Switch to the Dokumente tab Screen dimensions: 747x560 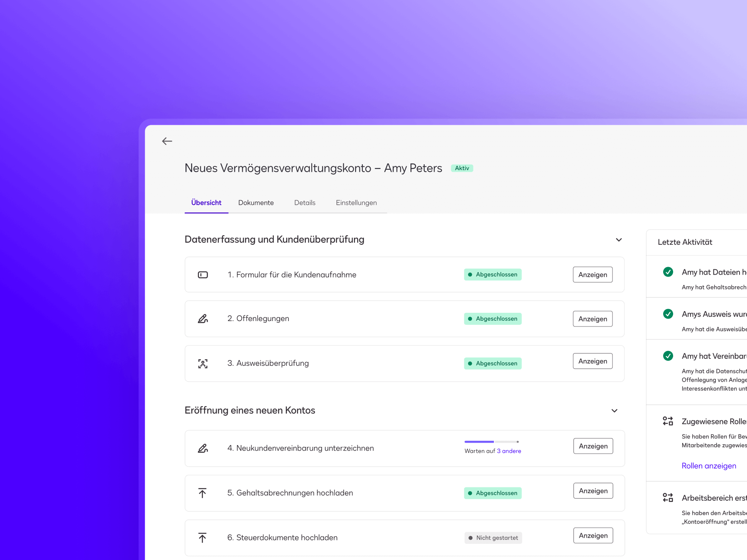point(256,203)
